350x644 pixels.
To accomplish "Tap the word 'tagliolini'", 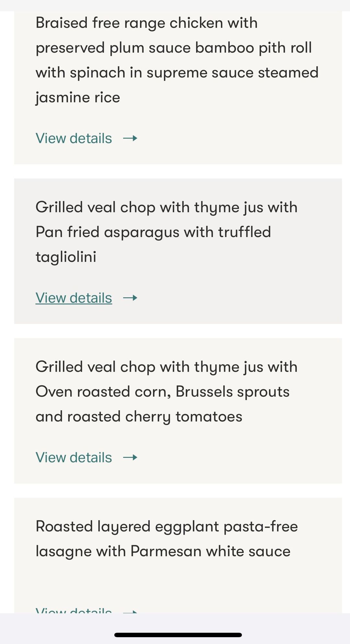I will point(66,257).
